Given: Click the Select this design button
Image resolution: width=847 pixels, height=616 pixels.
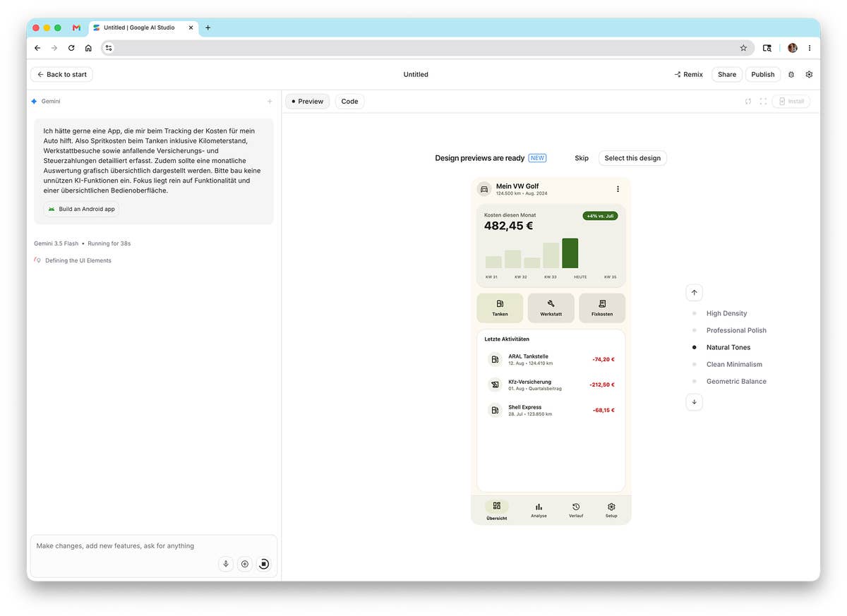Looking at the screenshot, I should [x=632, y=158].
